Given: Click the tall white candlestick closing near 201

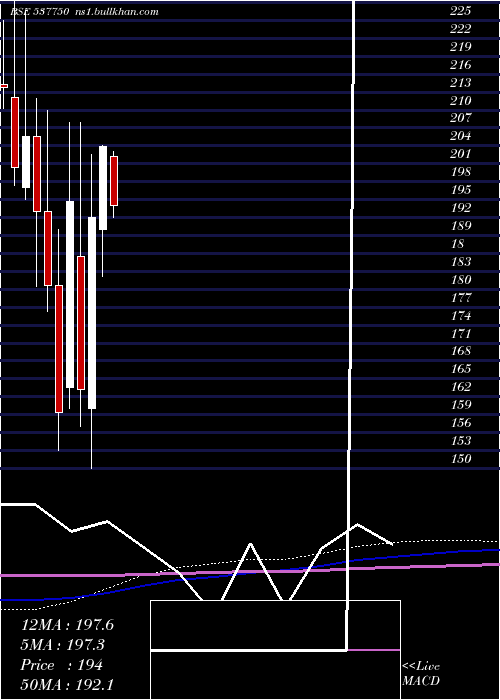Looking at the screenshot, I should (x=103, y=188).
